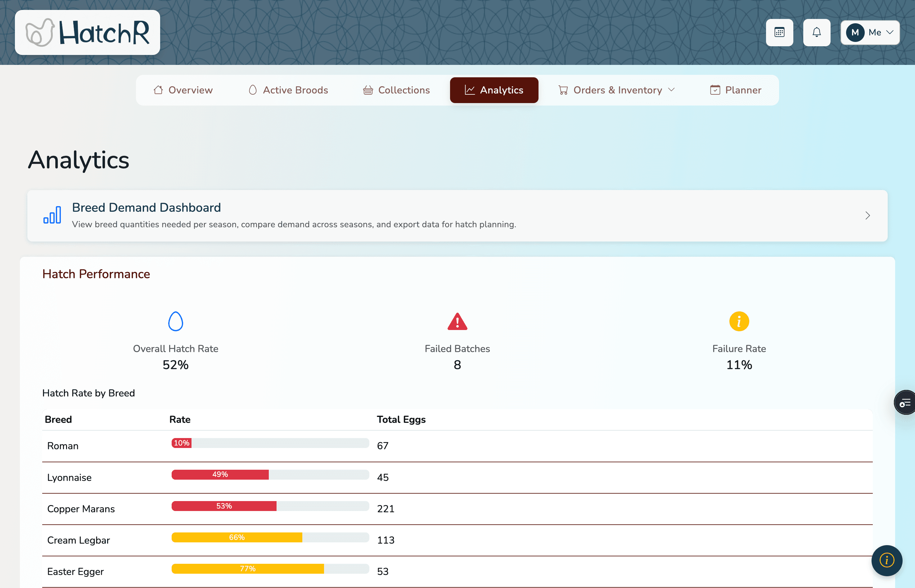Open the notifications bell
Viewport: 915px width, 588px height.
(x=817, y=32)
